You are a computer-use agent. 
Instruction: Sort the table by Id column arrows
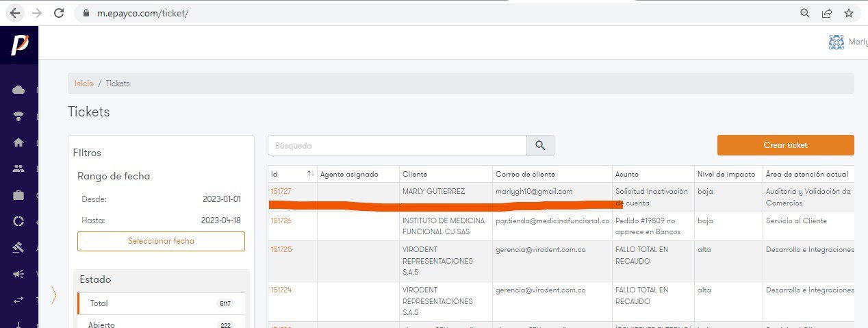coord(311,174)
